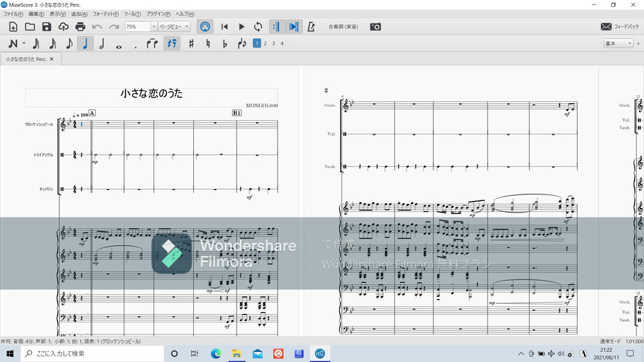The width and height of the screenshot is (644, 362).
Task: Toggle loop playback
Action: 258,27
